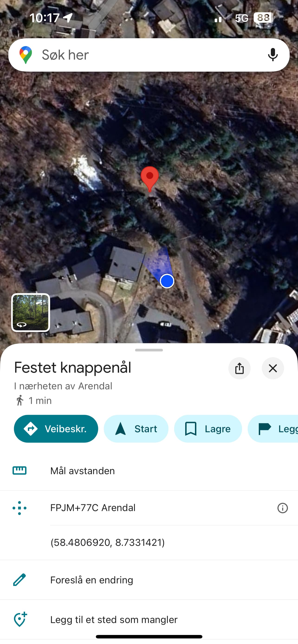Open the Plus Code info icon

(x=282, y=508)
